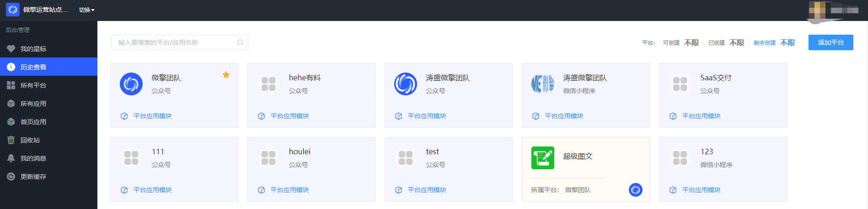Open the houlei card title
This screenshot has width=868, height=209.
click(300, 152)
